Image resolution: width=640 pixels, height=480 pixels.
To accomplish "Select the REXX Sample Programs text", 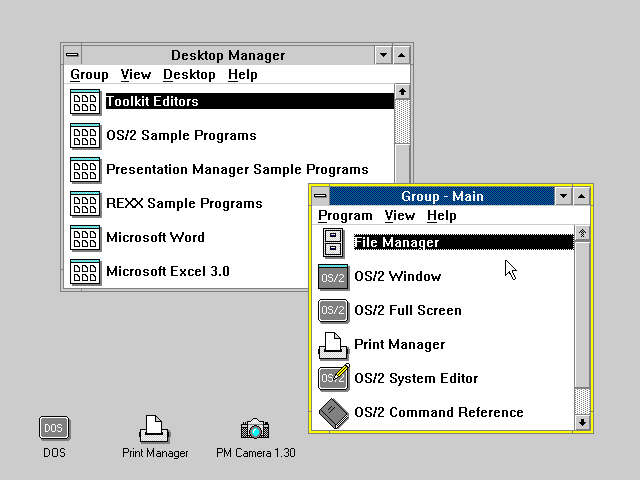I will tap(184, 203).
